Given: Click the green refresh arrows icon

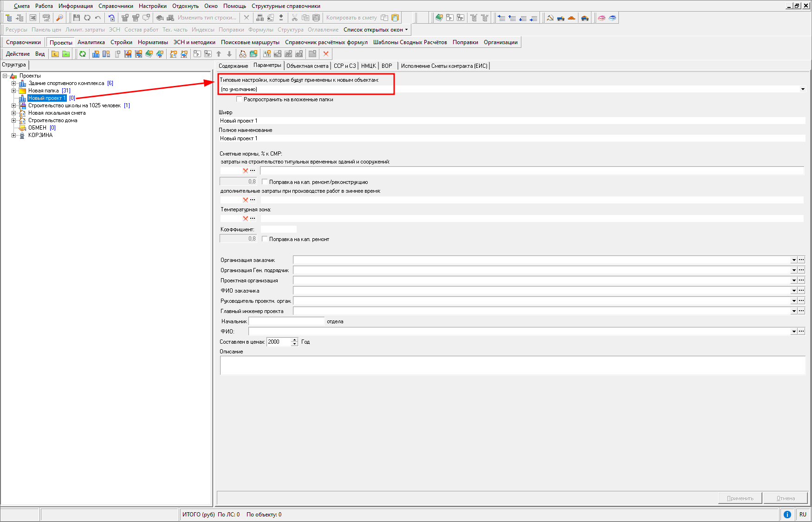Looking at the screenshot, I should 83,54.
